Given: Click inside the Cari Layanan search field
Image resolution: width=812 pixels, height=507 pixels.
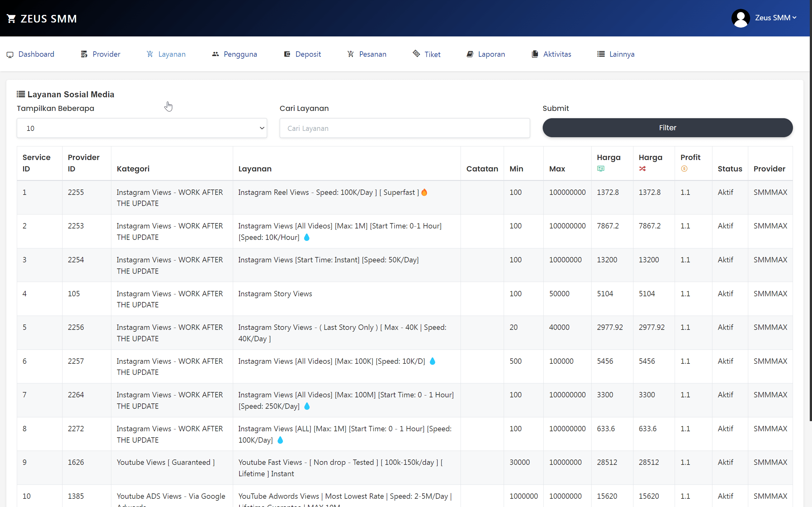Looking at the screenshot, I should (404, 128).
